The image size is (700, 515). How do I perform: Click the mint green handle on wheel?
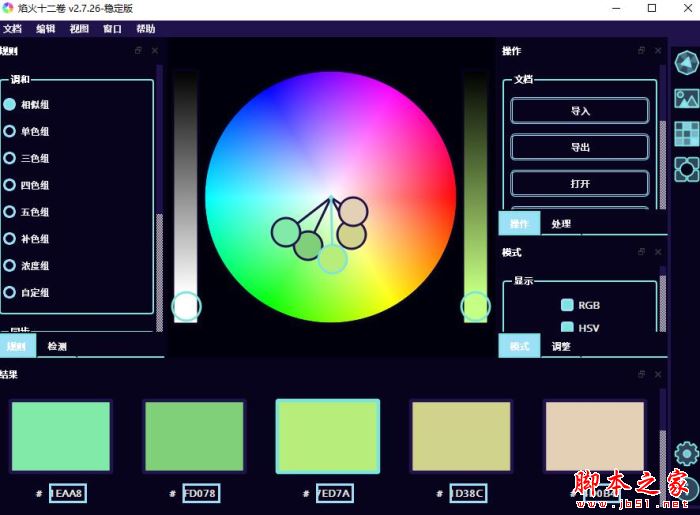[286, 232]
